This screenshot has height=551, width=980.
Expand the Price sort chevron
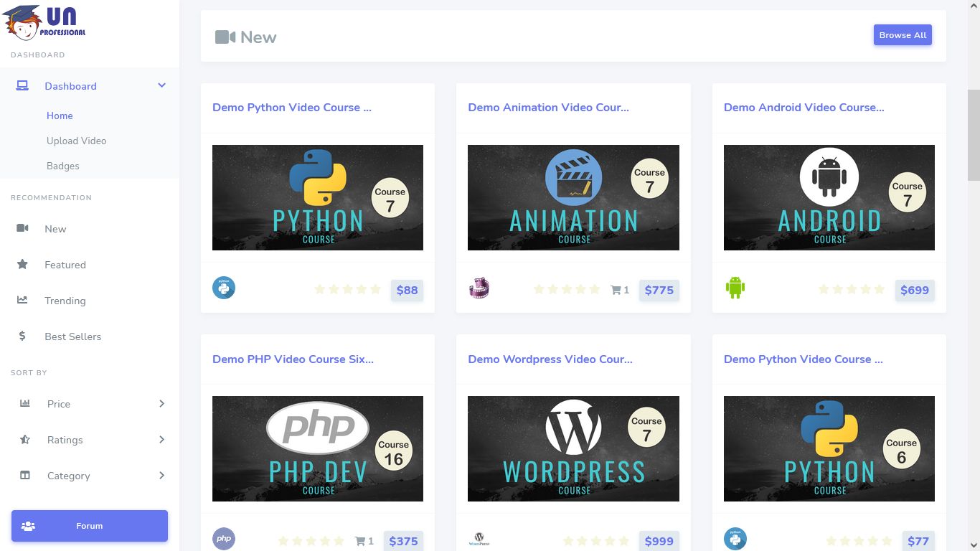(162, 403)
